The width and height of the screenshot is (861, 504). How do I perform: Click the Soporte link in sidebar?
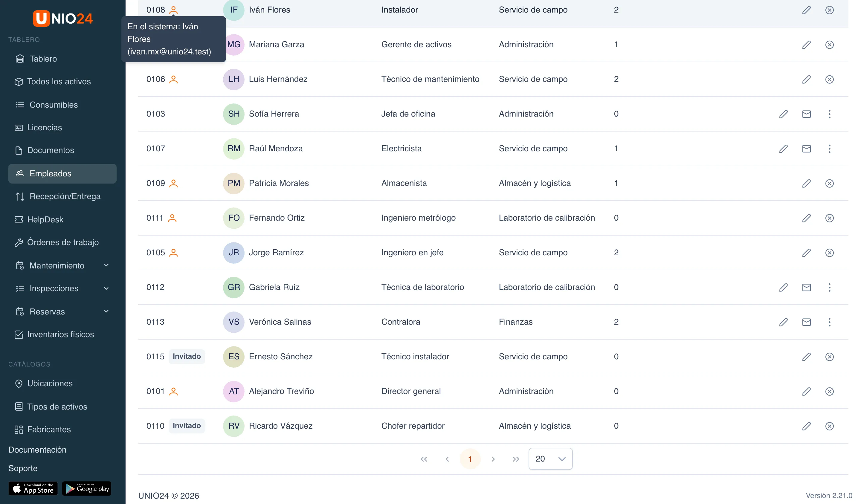[23, 468]
